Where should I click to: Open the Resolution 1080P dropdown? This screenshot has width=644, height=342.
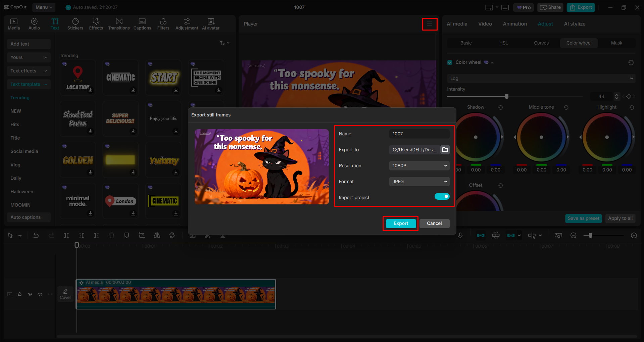click(419, 166)
